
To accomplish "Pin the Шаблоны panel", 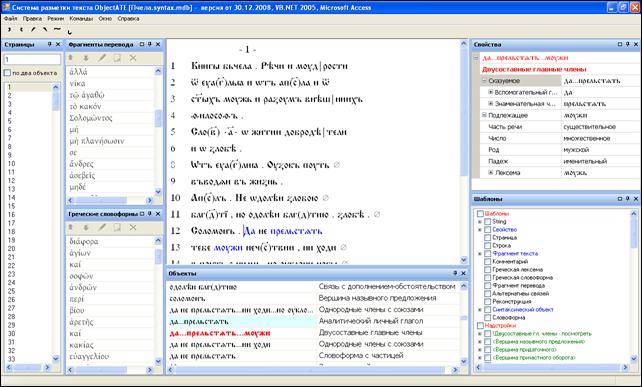I will pos(628,199).
